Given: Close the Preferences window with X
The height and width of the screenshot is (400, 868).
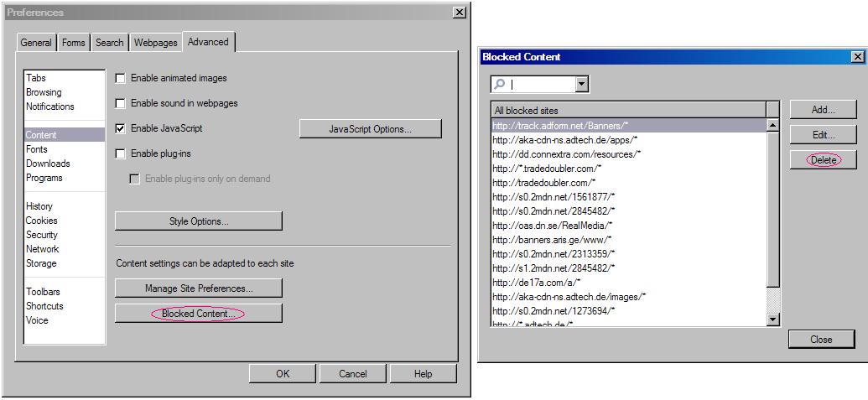Looking at the screenshot, I should 459,13.
